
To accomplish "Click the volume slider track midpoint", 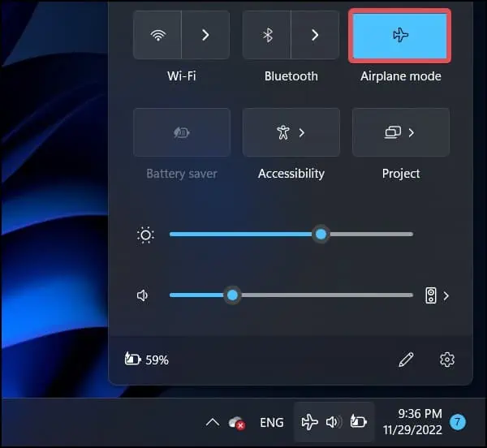I will pyautogui.click(x=291, y=295).
